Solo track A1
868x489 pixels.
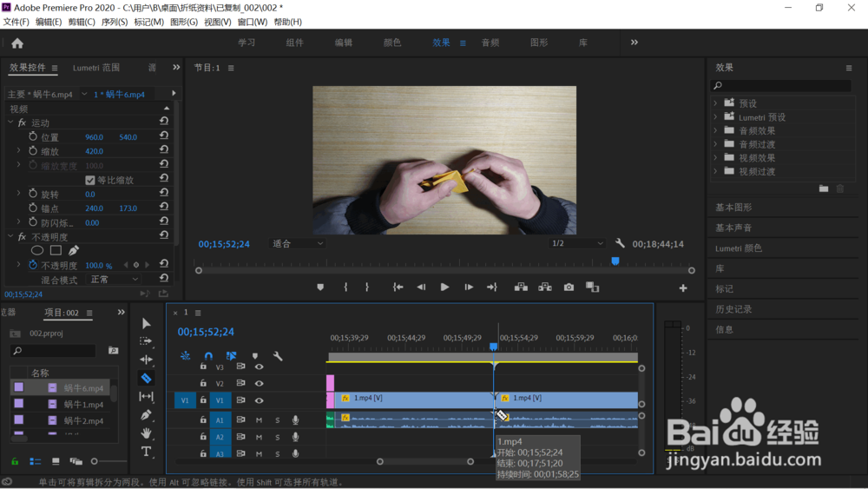pos(278,420)
